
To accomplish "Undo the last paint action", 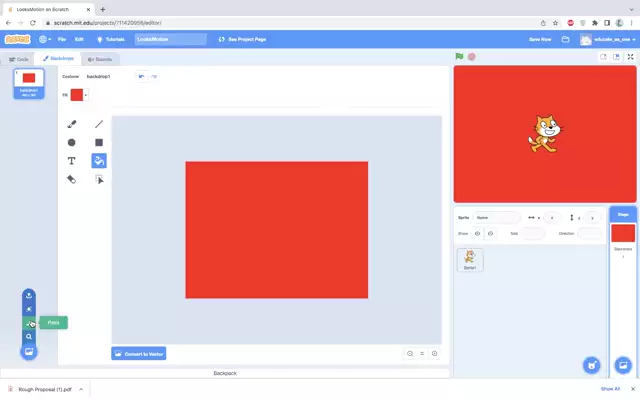I will 141,76.
